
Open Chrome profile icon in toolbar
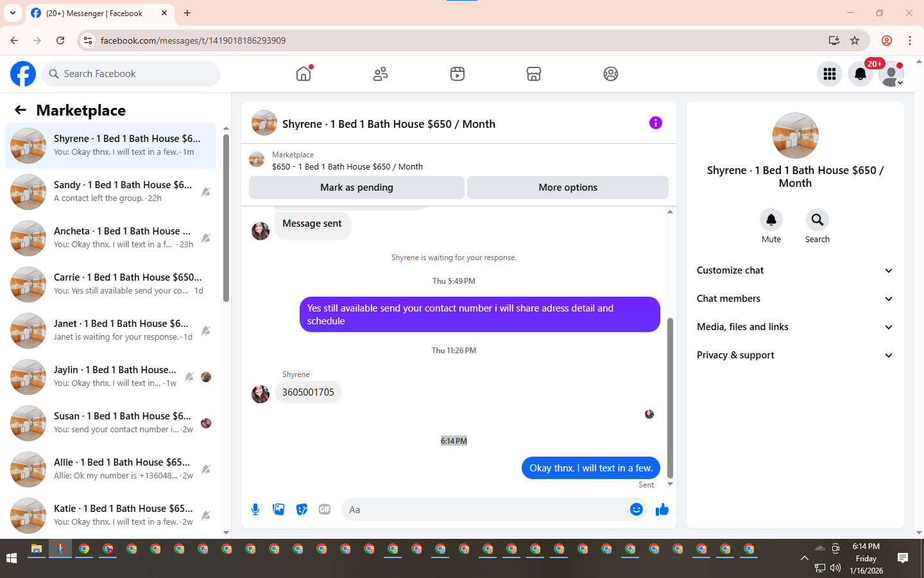click(887, 40)
